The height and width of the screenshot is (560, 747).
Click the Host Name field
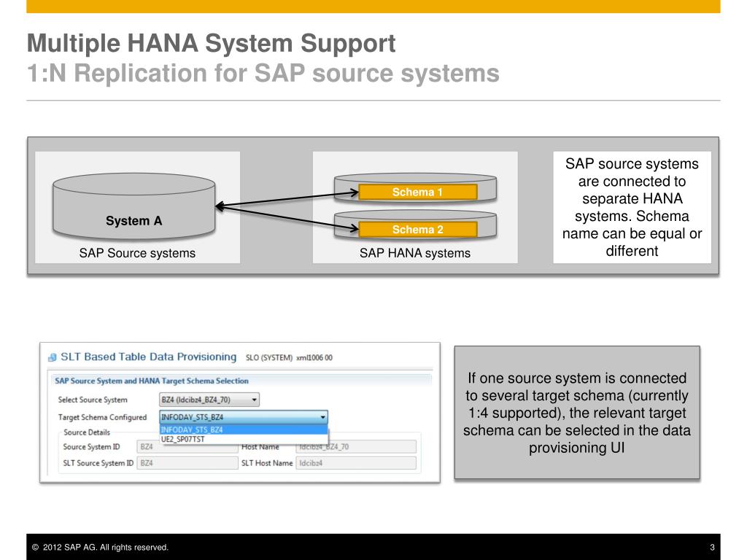(x=356, y=447)
